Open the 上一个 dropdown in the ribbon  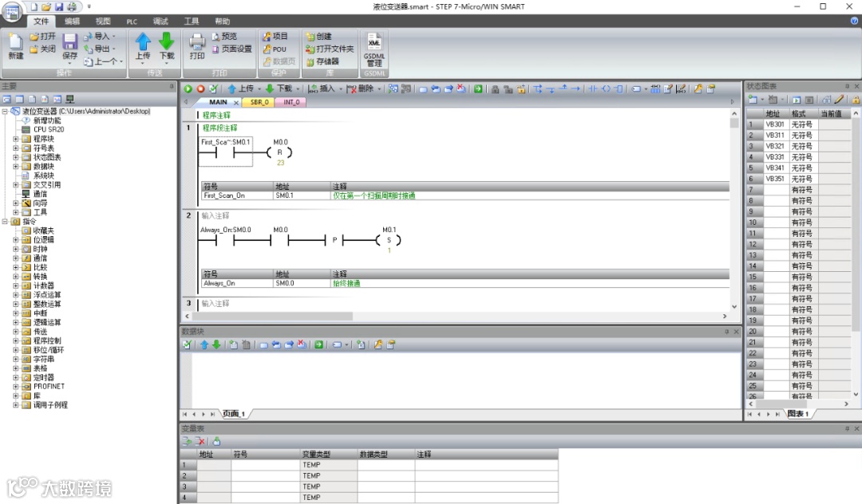[121, 61]
